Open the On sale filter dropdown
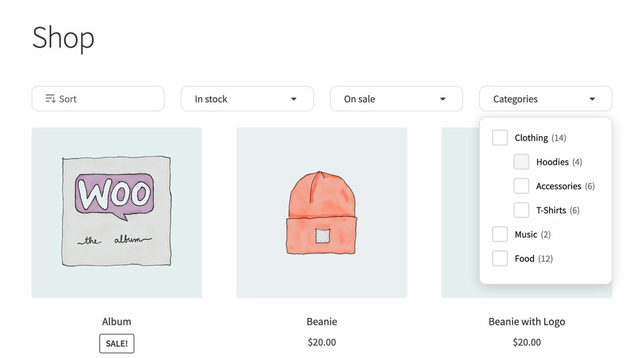The height and width of the screenshot is (358, 644). coord(396,99)
